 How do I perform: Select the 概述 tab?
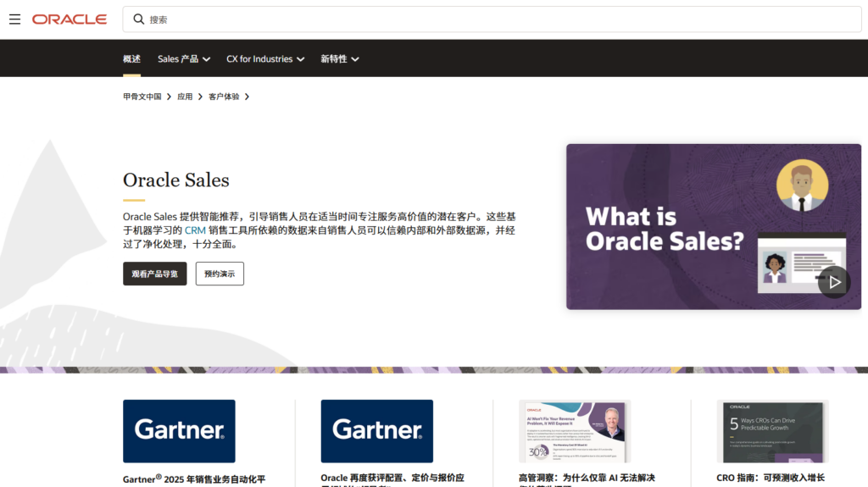pyautogui.click(x=131, y=58)
